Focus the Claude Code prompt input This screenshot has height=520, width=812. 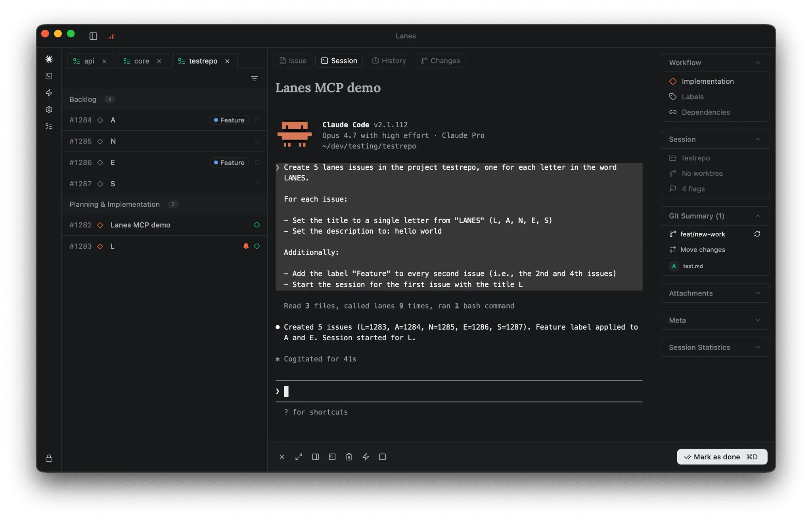(x=459, y=391)
